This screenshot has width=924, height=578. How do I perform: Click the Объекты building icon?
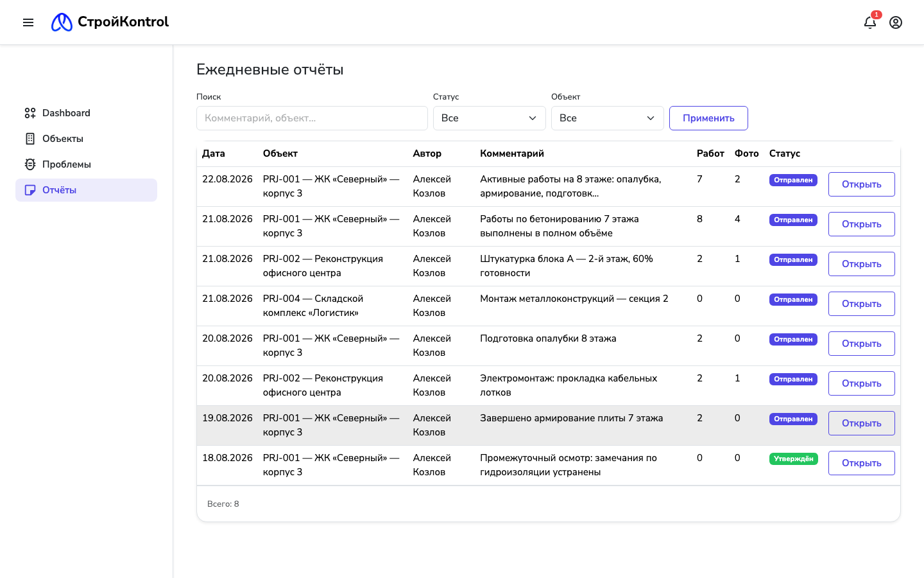tap(30, 139)
